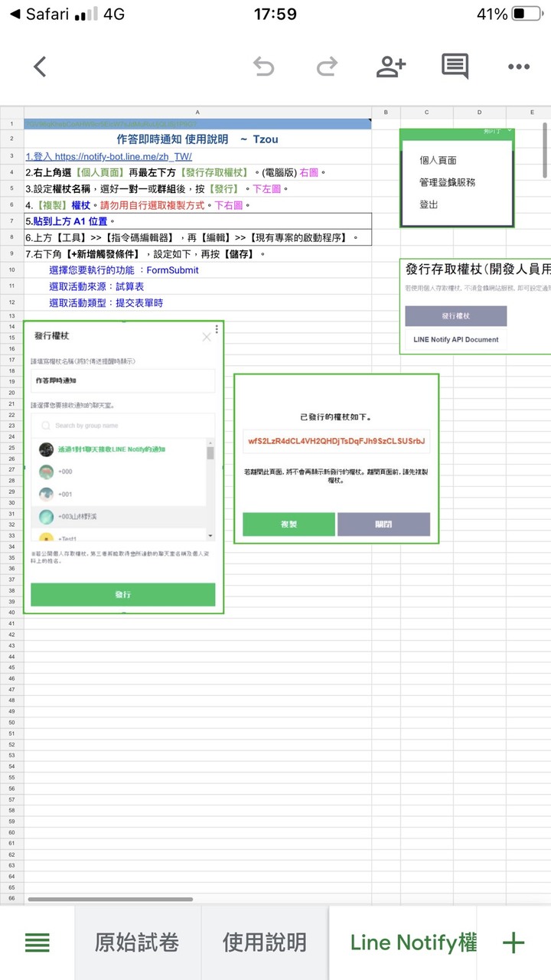Select the cell starting 6.上方【工具】
This screenshot has width=551, height=980.
click(197, 237)
